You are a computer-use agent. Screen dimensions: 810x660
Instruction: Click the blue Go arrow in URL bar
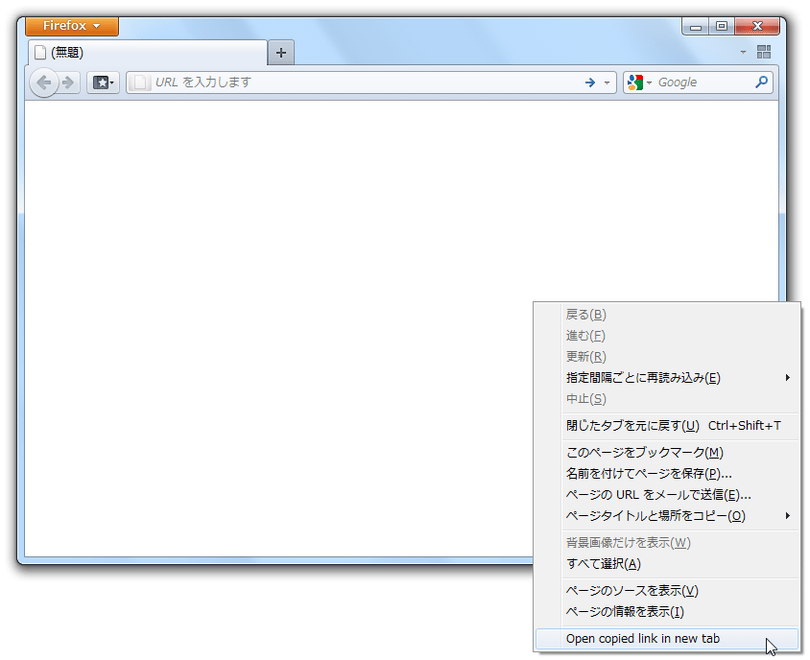coord(590,82)
